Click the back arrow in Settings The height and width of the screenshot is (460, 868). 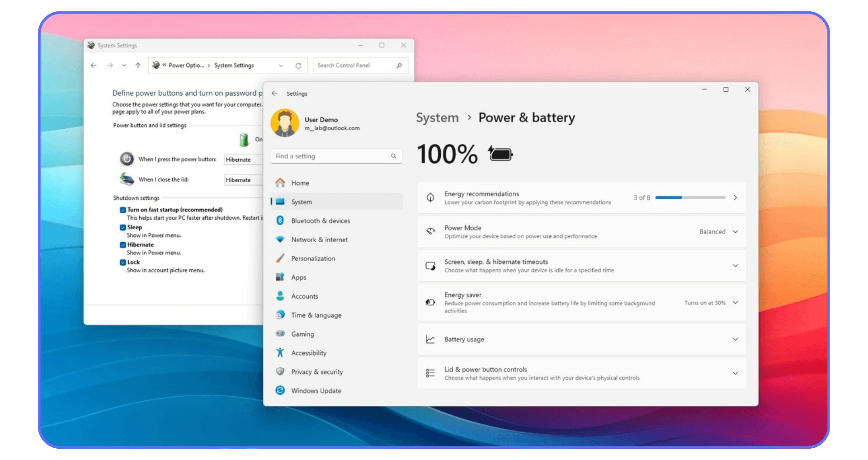point(274,93)
